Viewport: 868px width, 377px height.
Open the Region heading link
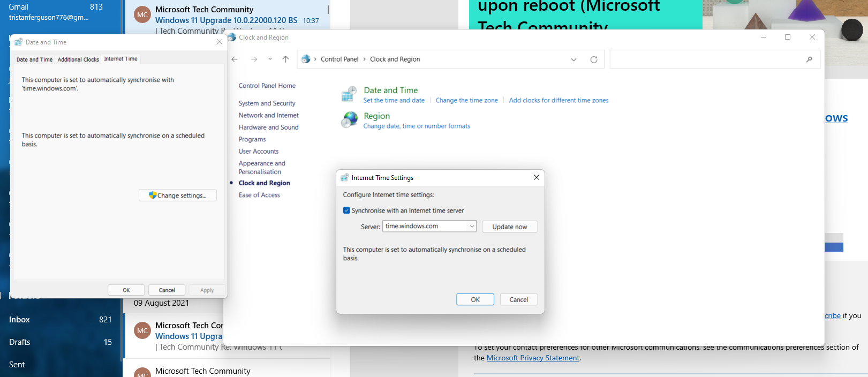tap(377, 116)
